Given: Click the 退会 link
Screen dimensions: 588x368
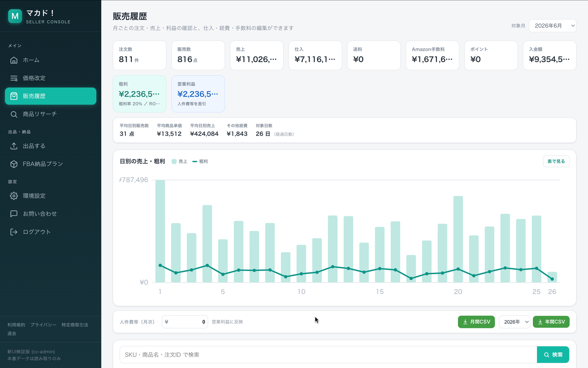Looking at the screenshot, I should 12,333.
